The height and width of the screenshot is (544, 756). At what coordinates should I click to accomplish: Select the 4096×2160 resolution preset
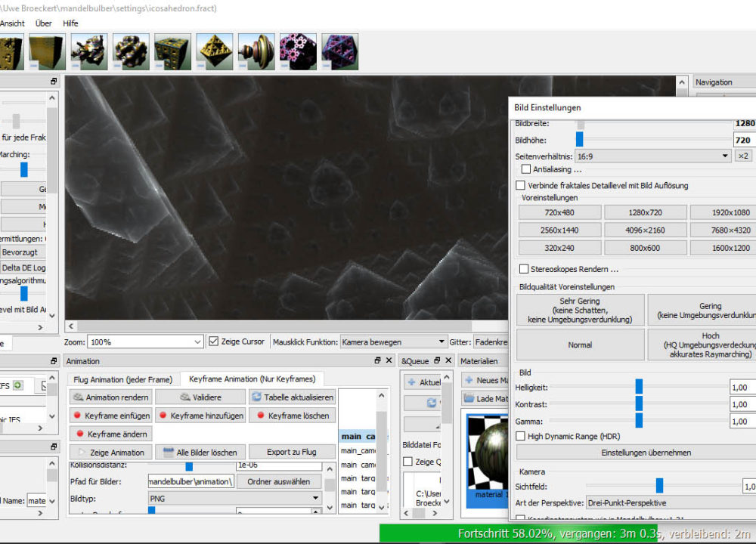646,230
